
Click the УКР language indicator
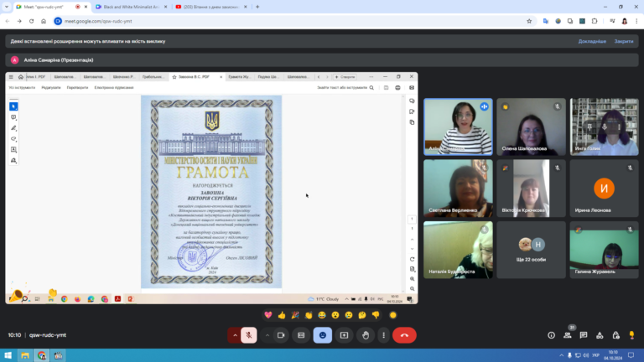click(595, 355)
